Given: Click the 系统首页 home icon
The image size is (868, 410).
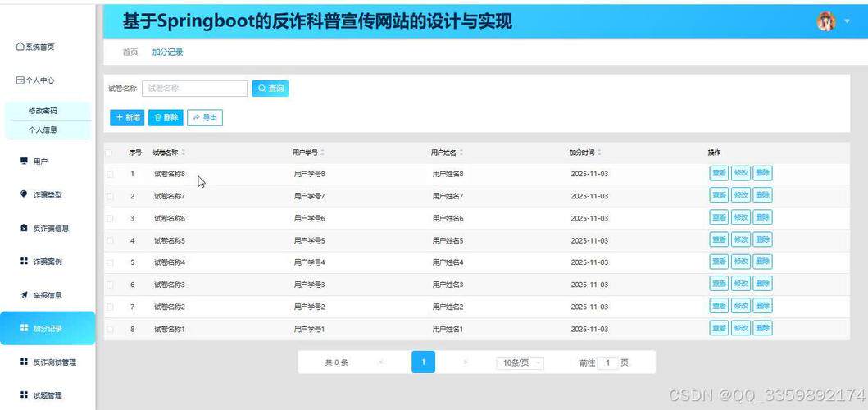Looking at the screenshot, I should (20, 47).
